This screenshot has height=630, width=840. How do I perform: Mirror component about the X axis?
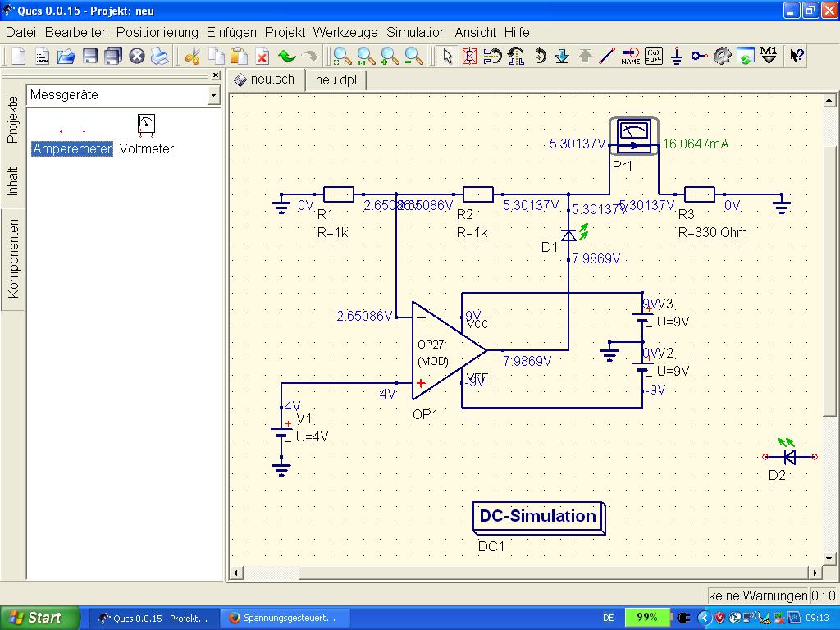tap(492, 56)
